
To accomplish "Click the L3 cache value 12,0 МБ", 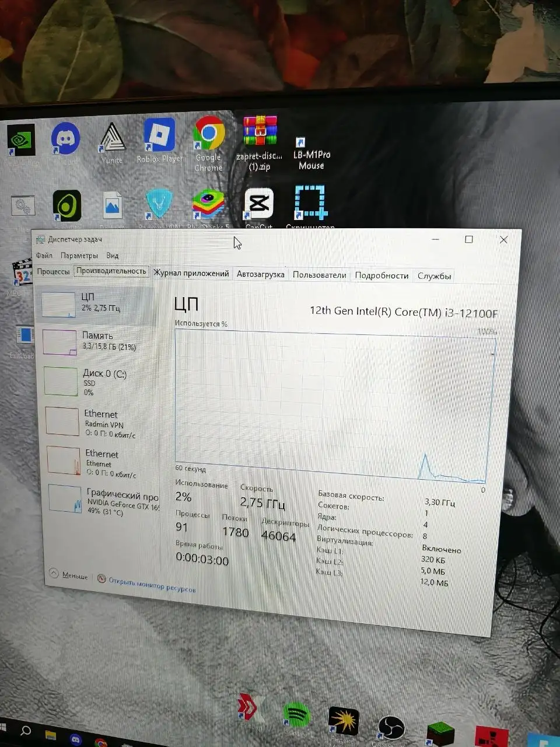I will coord(434,582).
